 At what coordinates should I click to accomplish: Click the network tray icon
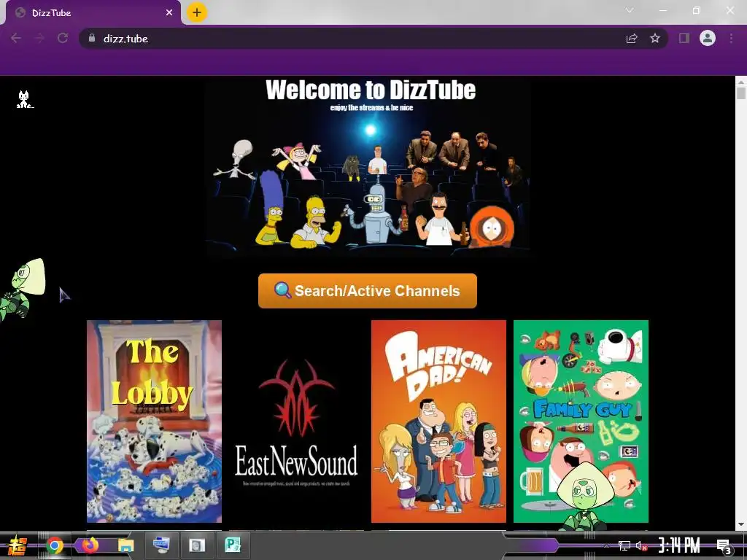coord(624,545)
